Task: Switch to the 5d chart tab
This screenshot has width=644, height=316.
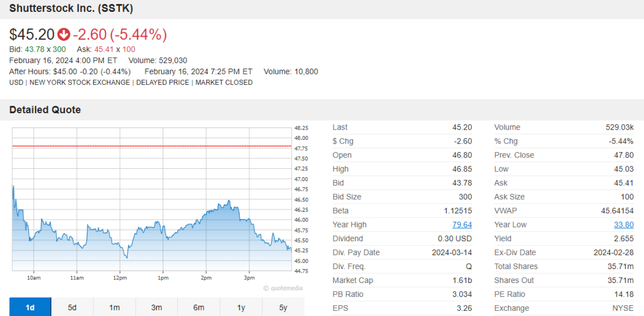Action: coord(72,307)
